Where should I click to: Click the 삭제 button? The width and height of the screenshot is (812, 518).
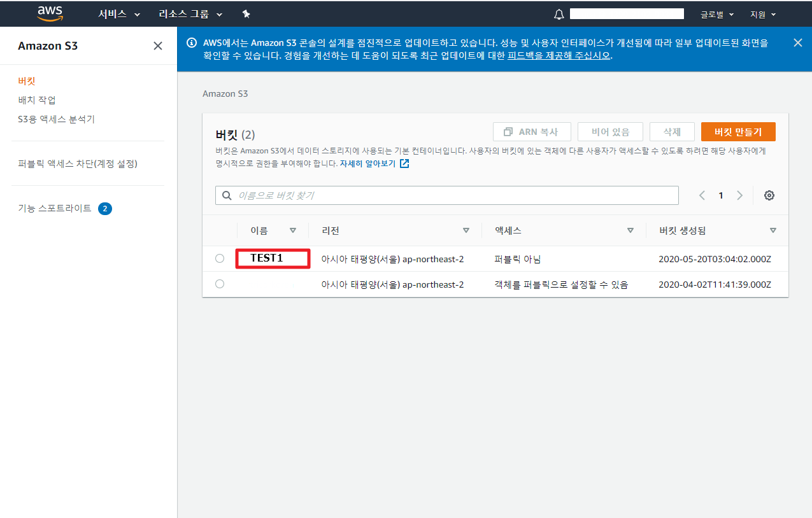(x=672, y=132)
